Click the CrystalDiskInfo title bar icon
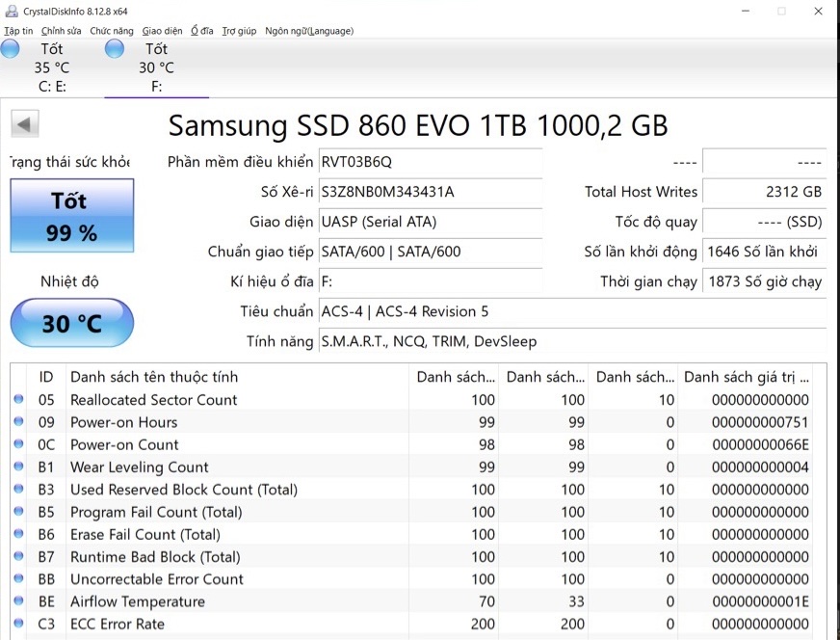 click(x=12, y=11)
